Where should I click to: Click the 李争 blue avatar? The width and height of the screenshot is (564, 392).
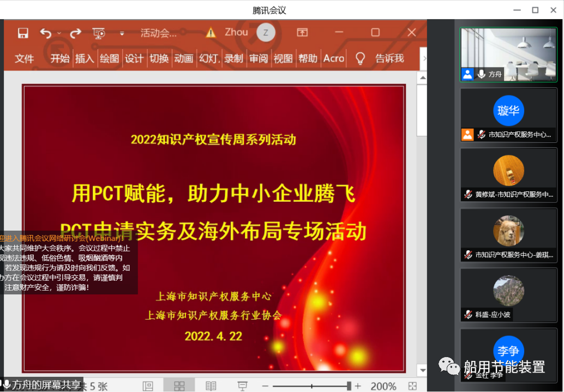508,351
